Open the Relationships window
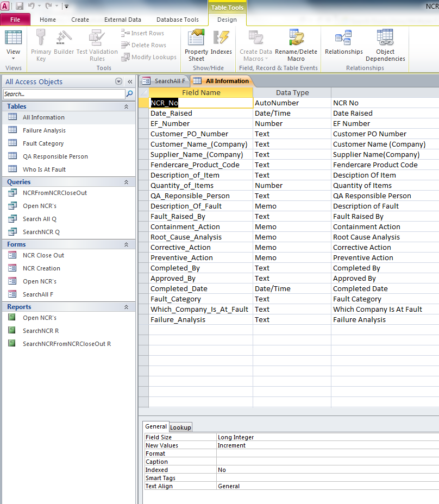Screen dimensions: 439x504 (x=343, y=42)
